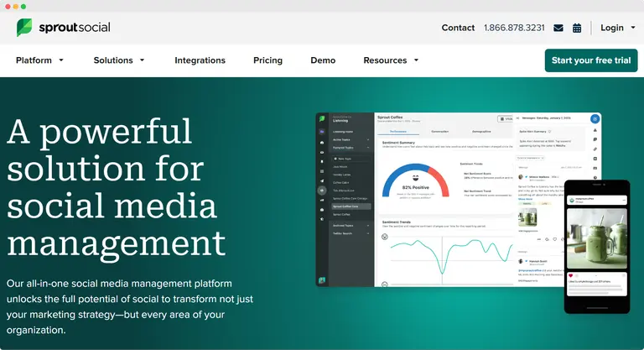The image size is (644, 350).
Task: Click the smiley face inside the sentiment gauge
Action: 416,178
